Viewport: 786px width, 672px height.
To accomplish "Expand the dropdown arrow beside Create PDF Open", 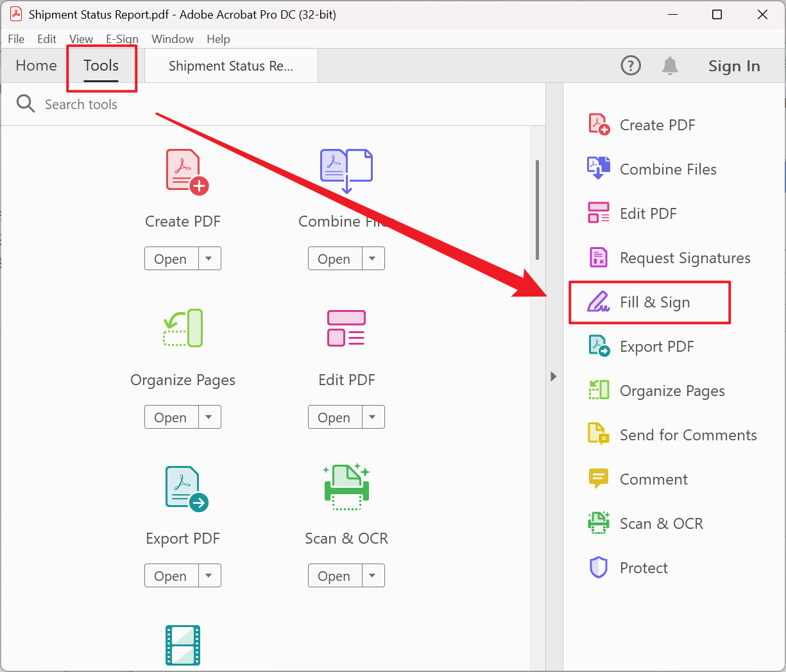I will 209,259.
